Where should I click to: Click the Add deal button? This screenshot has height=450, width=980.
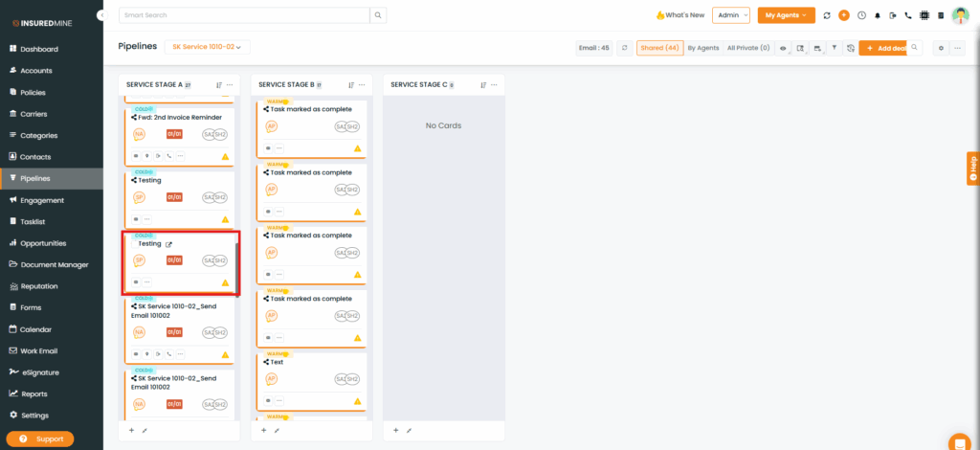[880, 48]
